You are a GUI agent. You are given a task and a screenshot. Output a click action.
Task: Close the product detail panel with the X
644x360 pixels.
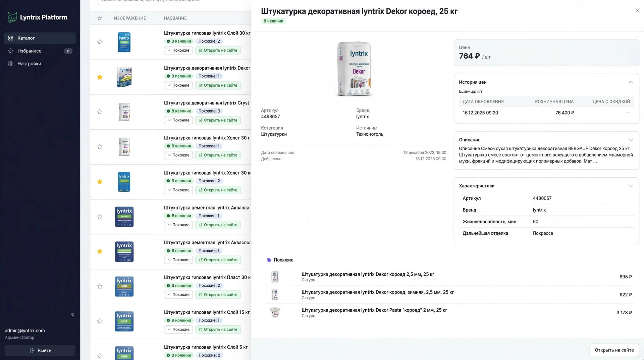[x=637, y=10]
